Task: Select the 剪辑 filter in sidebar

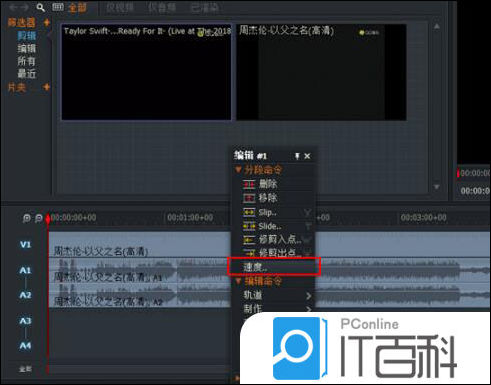Action: click(x=27, y=36)
